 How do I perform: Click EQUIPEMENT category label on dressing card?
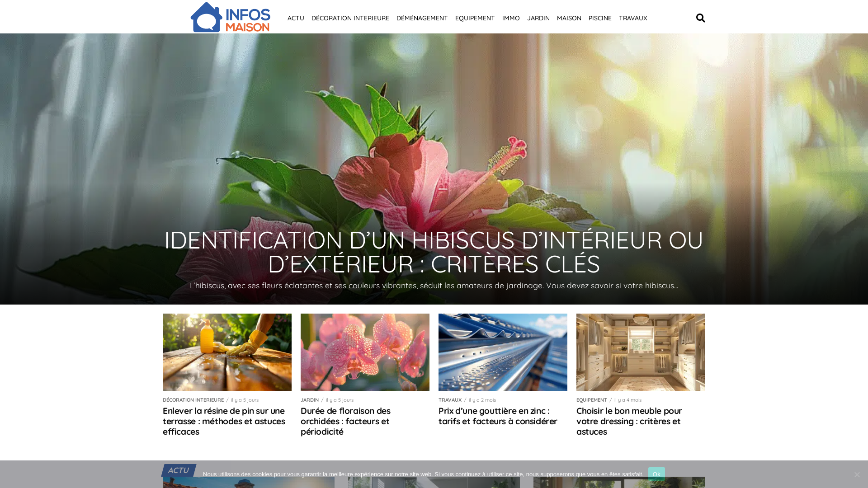tap(591, 400)
